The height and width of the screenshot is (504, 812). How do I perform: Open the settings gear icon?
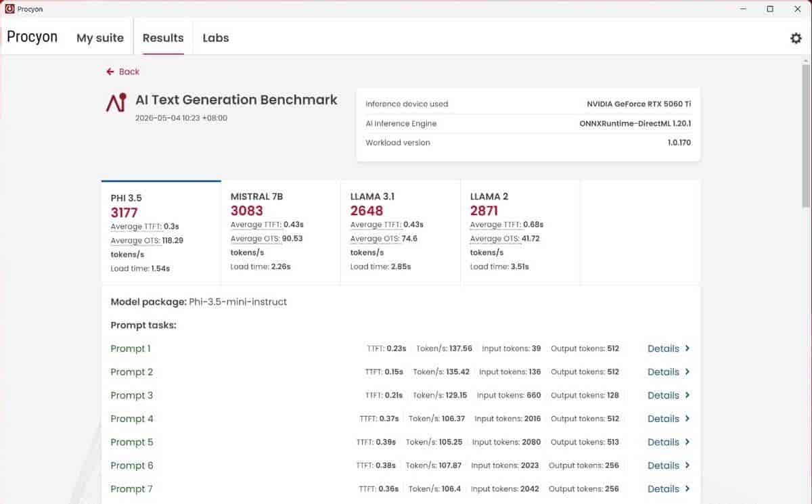[796, 38]
